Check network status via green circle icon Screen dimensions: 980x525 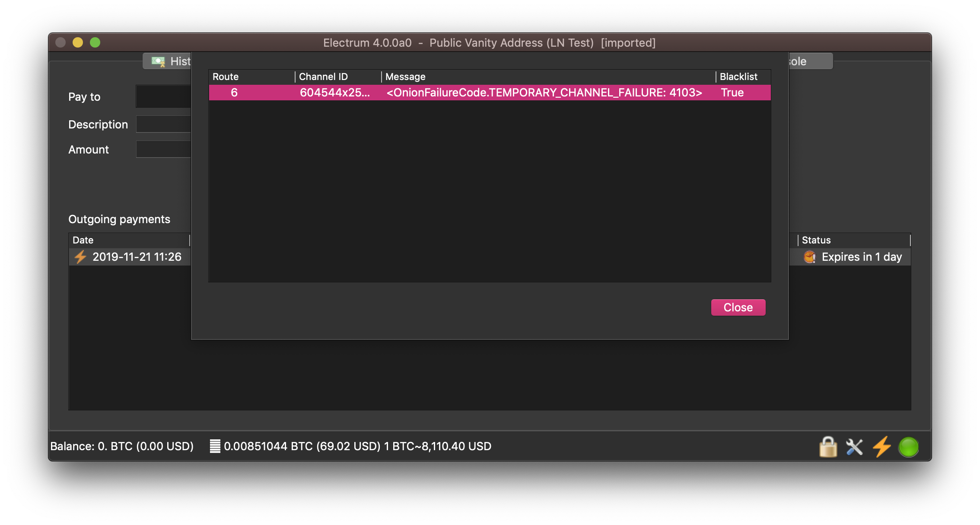click(908, 446)
